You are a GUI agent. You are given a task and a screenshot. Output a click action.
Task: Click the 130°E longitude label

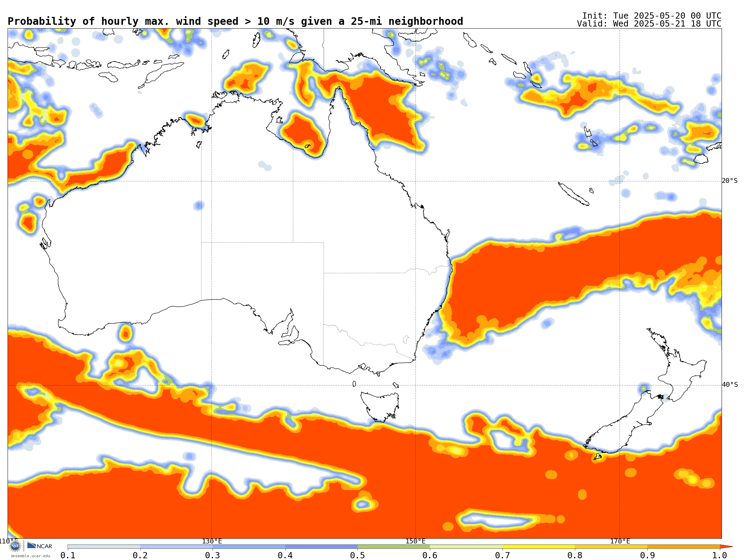point(212,541)
